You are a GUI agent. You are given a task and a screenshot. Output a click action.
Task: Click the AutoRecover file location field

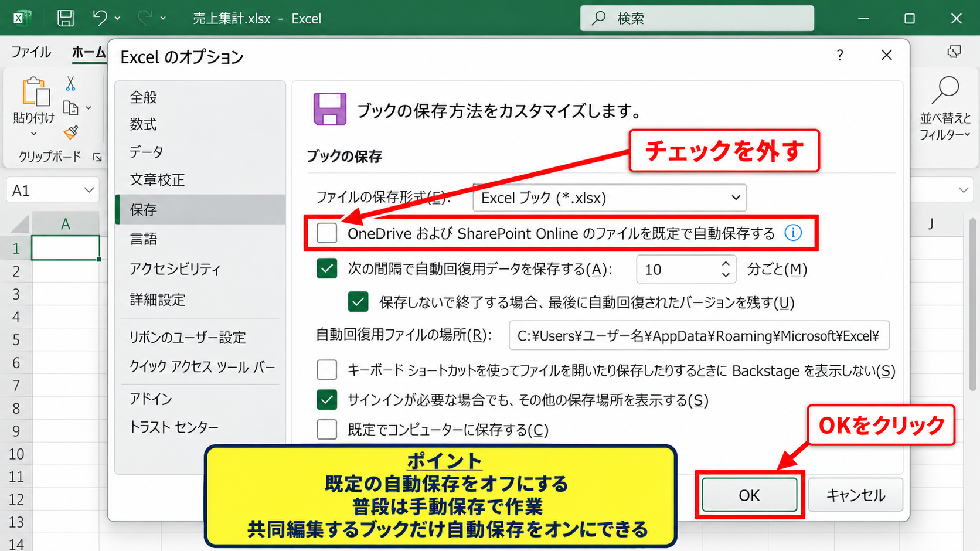(x=699, y=335)
